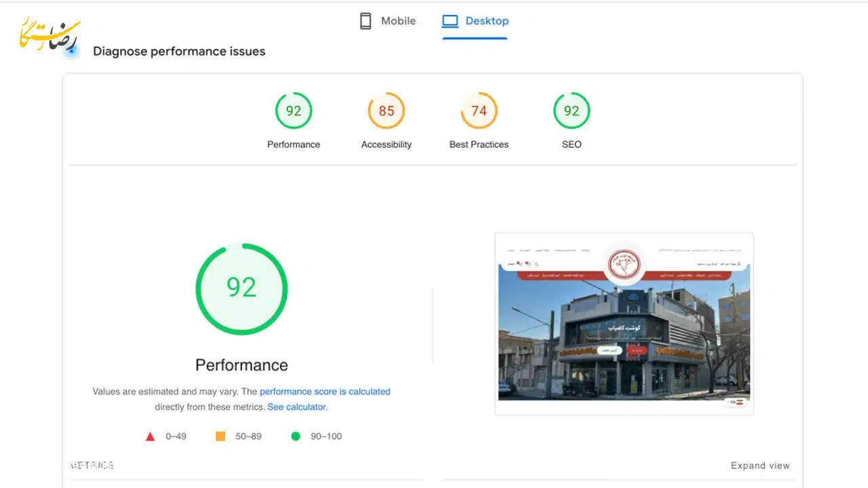Click the Diagnose performance issues heading
Screen dimensions: 868x488
[x=179, y=51]
